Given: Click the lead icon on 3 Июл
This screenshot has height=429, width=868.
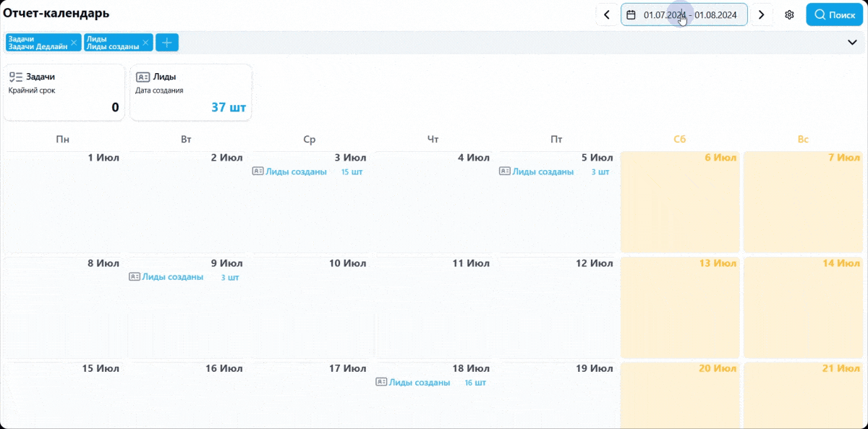Looking at the screenshot, I should tap(258, 171).
